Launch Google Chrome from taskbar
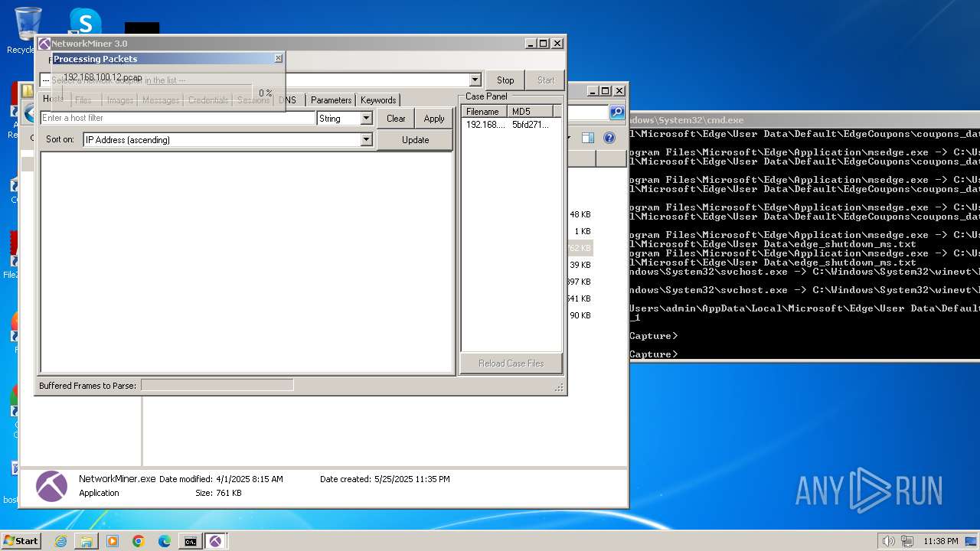Image resolution: width=980 pixels, height=551 pixels. coord(139,541)
